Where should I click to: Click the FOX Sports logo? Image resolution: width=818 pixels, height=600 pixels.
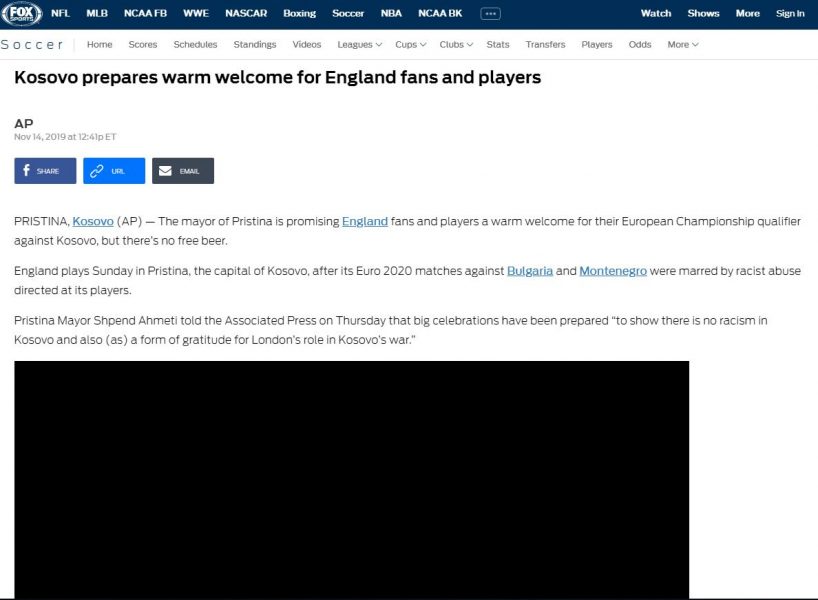point(21,14)
